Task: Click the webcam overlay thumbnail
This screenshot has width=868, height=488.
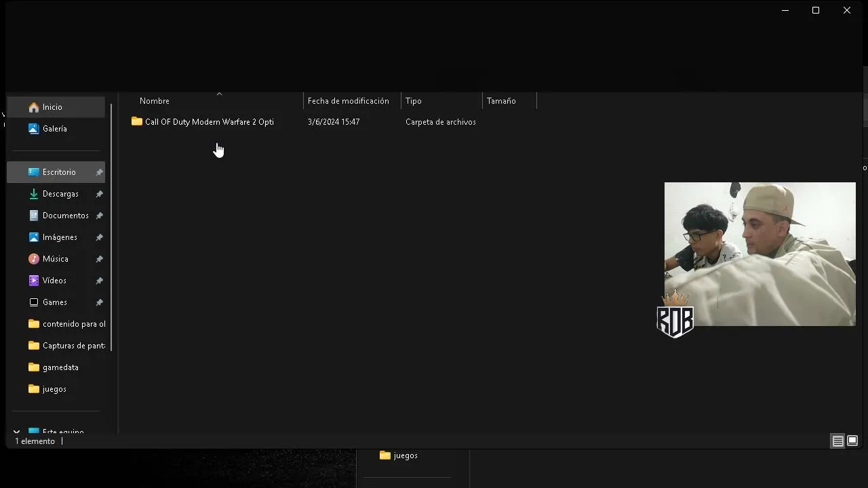Action: pyautogui.click(x=759, y=254)
